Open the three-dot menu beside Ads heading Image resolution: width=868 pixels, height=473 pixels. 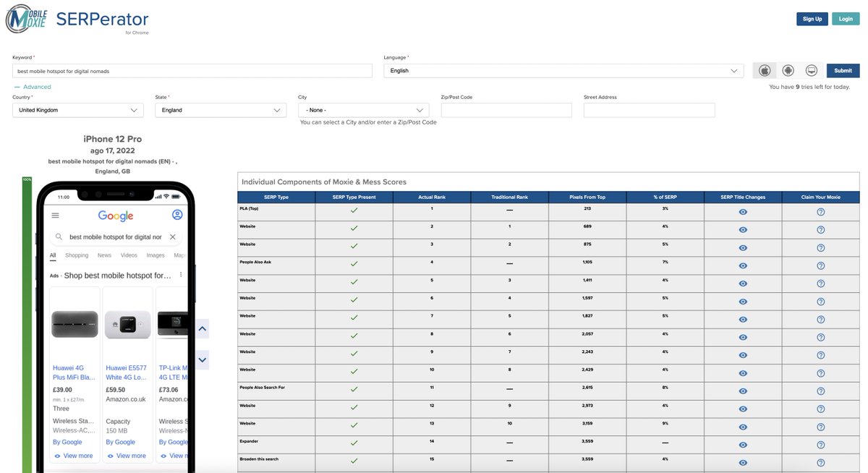181,275
